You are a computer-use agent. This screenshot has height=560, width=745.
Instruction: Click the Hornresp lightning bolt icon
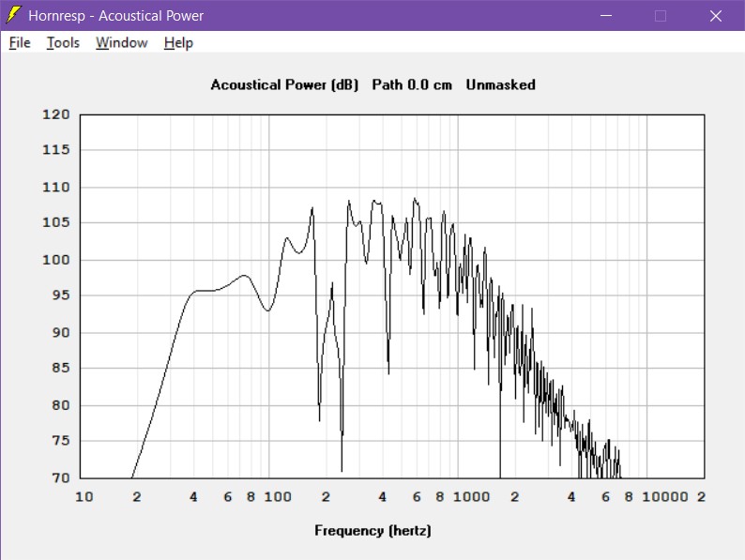coord(14,15)
